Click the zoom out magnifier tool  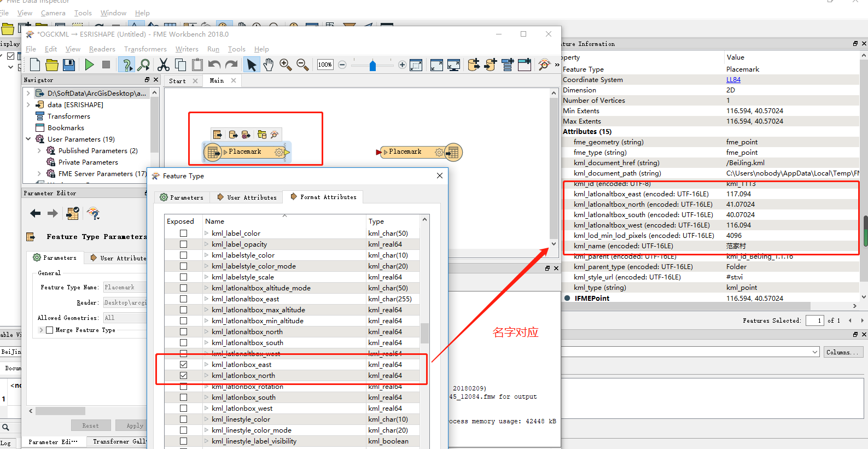302,65
